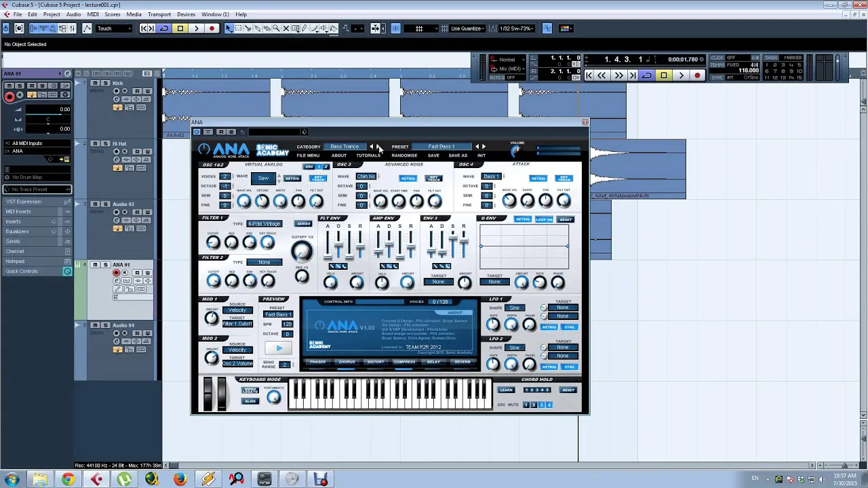This screenshot has width=868, height=488.
Task: Toggle Mono Legato keyboard mode
Action: pyautogui.click(x=250, y=390)
